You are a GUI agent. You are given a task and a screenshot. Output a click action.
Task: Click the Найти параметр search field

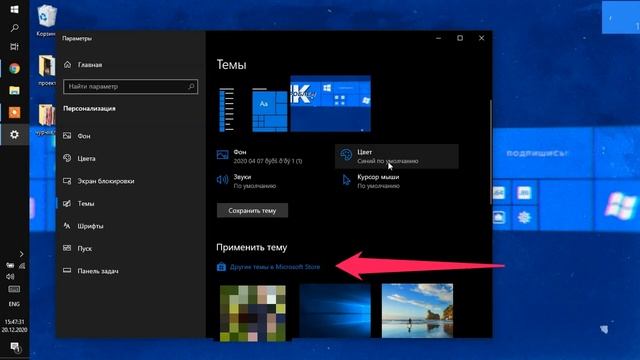(131, 87)
